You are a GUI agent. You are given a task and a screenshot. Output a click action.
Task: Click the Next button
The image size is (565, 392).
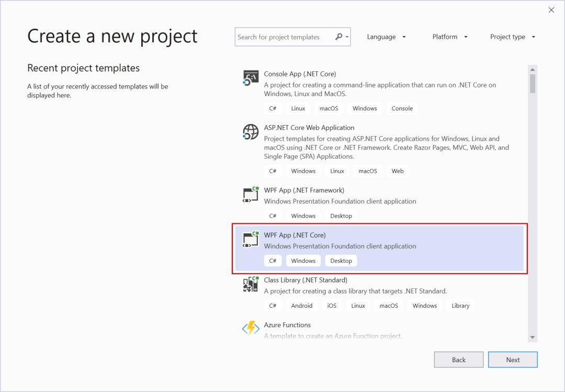click(513, 360)
